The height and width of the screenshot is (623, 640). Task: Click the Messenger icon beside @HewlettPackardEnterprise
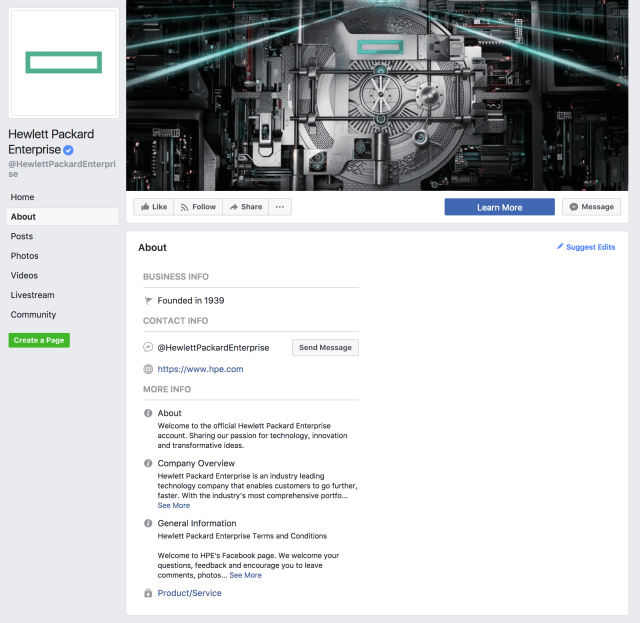[148, 347]
